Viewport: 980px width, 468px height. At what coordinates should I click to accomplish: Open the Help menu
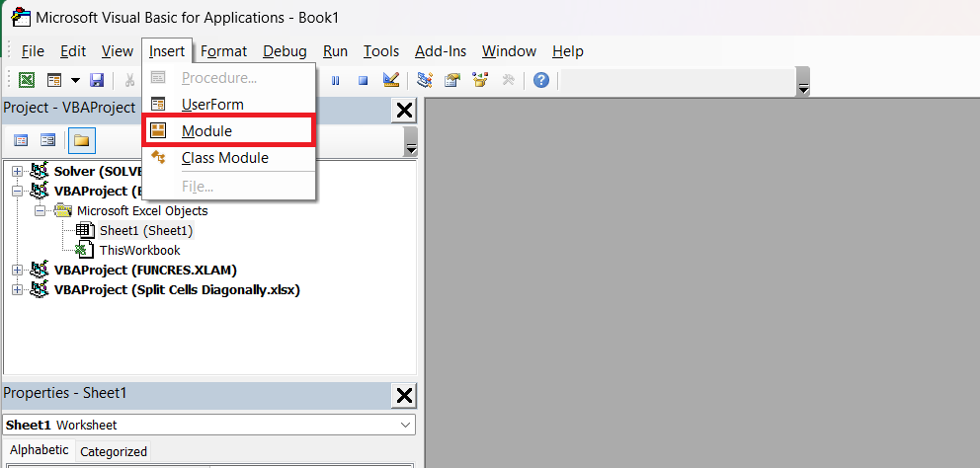coord(567,51)
